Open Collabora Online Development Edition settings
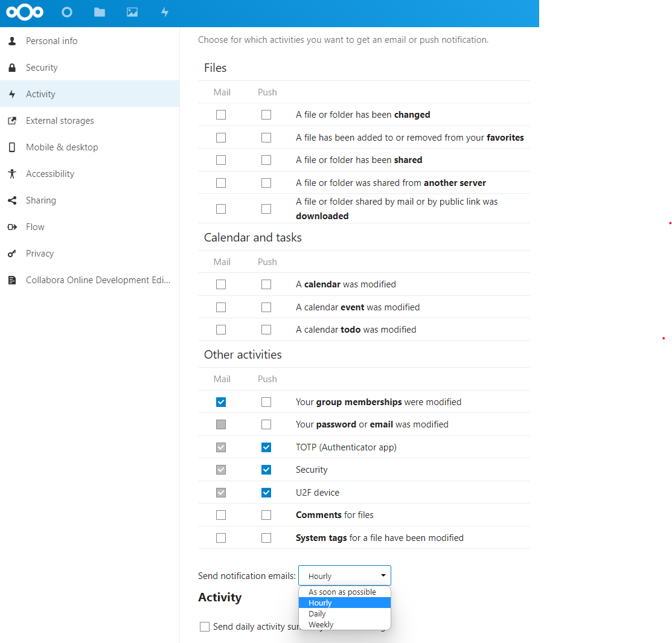The width and height of the screenshot is (672, 643). coord(89,280)
